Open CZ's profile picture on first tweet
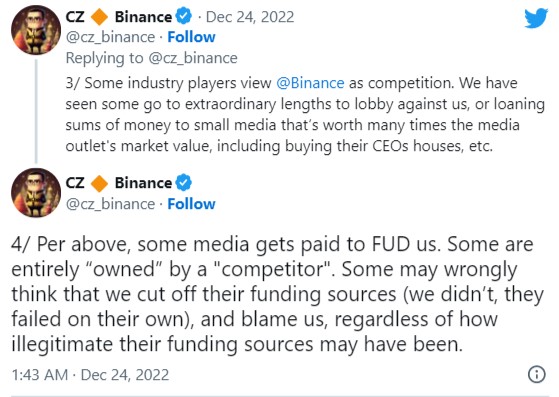 [36, 30]
